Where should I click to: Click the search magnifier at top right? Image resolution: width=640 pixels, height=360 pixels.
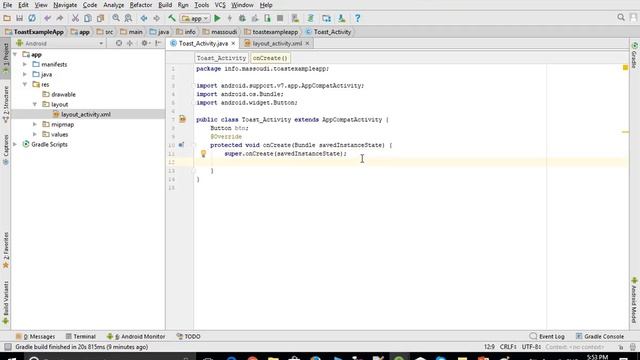click(x=621, y=18)
